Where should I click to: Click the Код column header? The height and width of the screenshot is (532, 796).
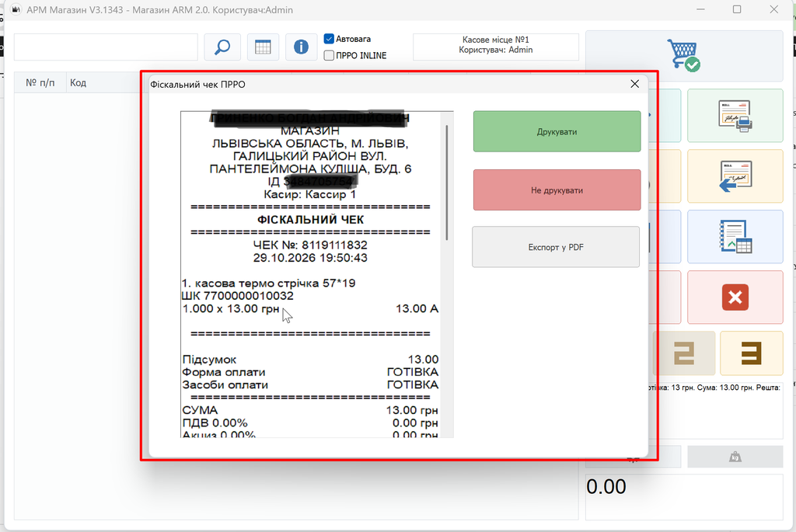[x=78, y=82]
